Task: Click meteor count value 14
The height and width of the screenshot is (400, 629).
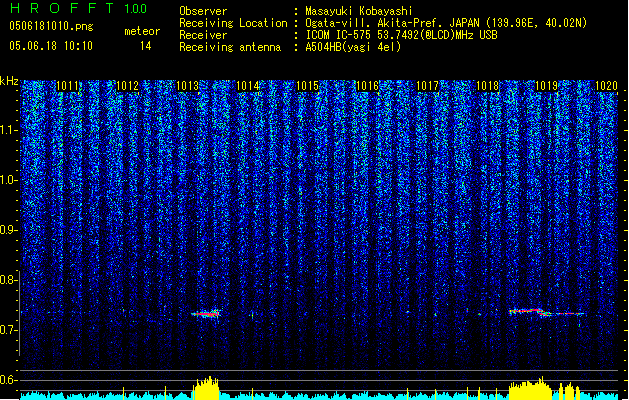Action: point(145,46)
